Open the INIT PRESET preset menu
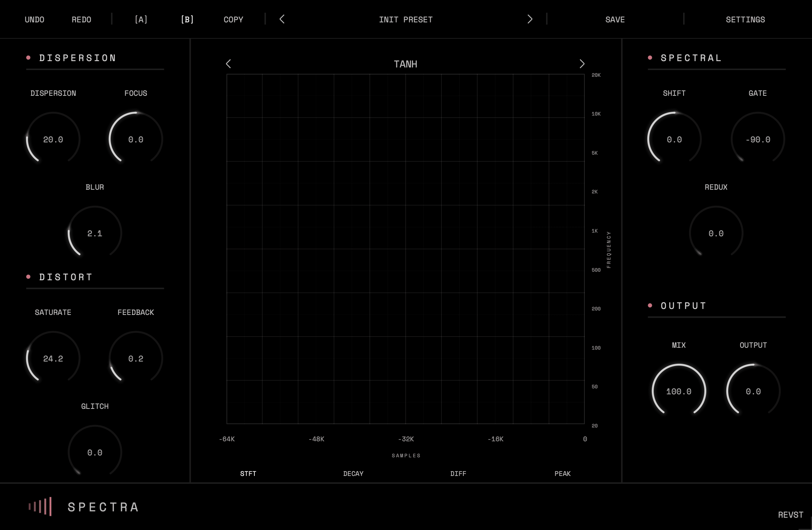812x530 pixels. [406, 19]
